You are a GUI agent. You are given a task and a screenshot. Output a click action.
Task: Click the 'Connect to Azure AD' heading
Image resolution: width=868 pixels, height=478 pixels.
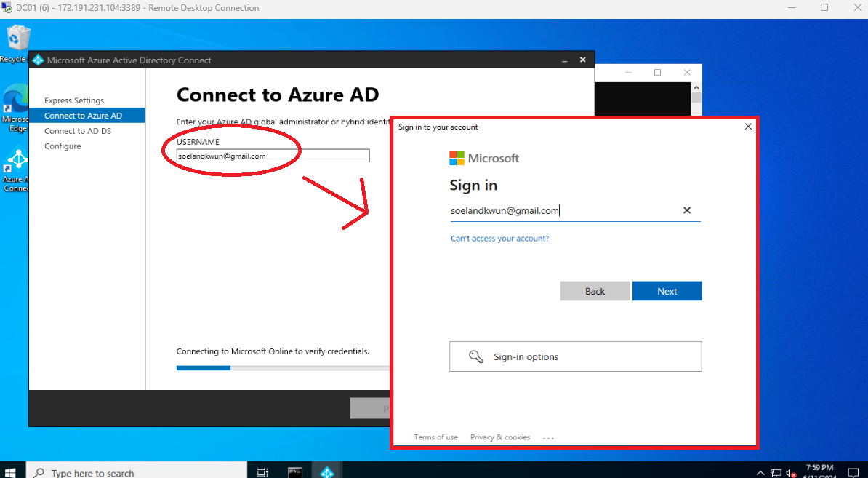click(x=278, y=95)
